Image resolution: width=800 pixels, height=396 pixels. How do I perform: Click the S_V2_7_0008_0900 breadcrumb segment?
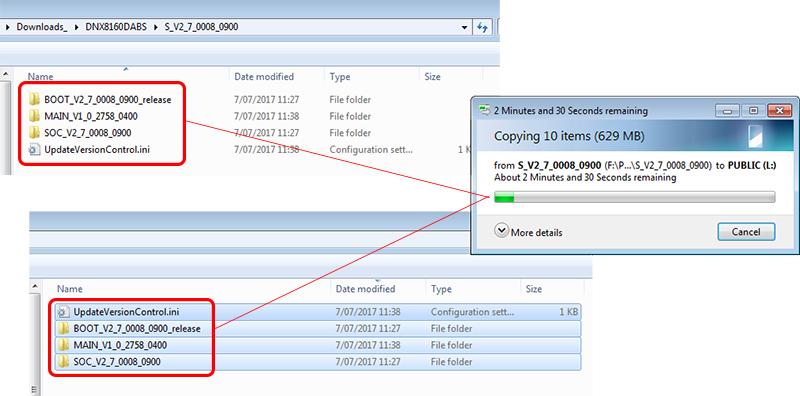tap(201, 27)
